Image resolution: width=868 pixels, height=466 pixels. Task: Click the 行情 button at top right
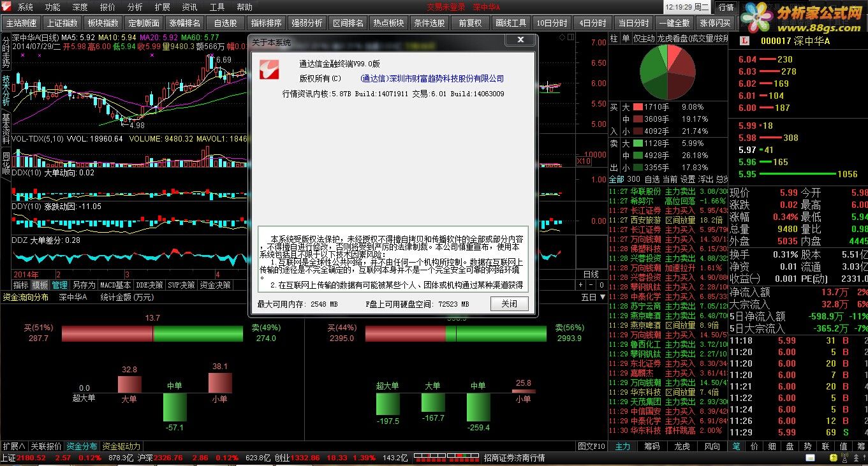726,7
